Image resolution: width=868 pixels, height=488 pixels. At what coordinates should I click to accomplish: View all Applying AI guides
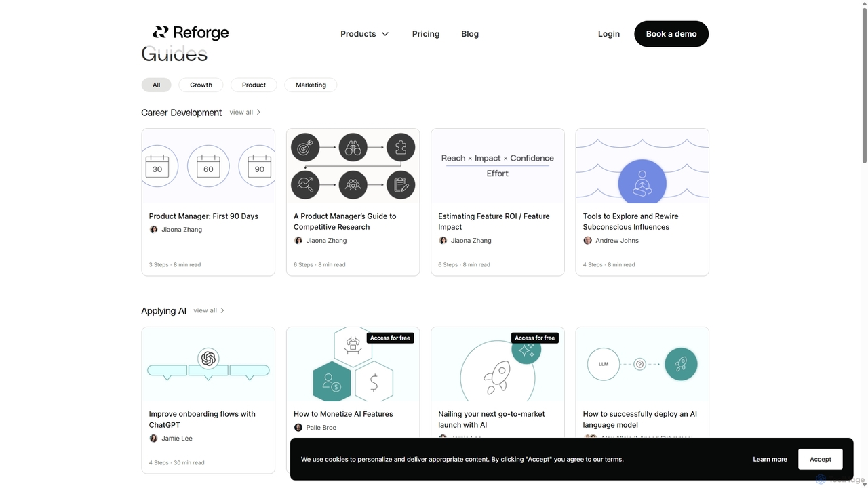click(x=209, y=310)
